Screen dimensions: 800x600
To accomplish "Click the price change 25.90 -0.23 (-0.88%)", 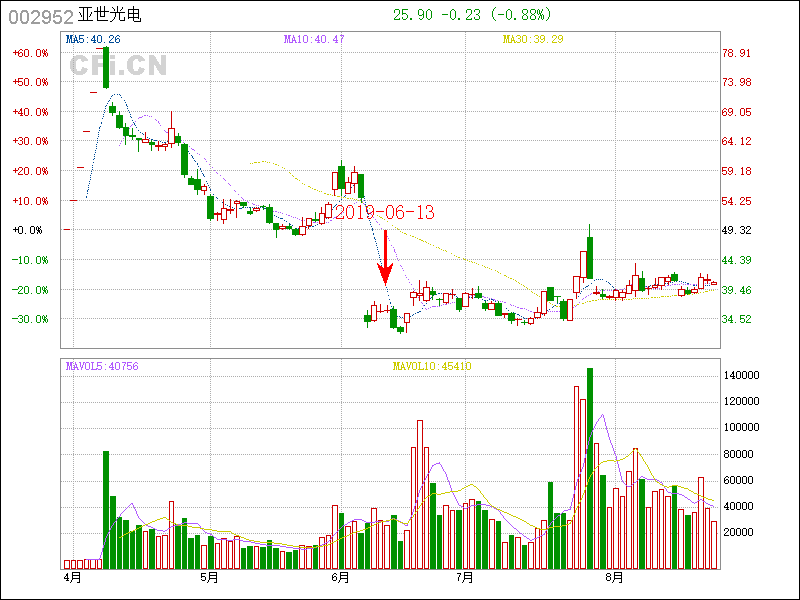I will pos(478,15).
